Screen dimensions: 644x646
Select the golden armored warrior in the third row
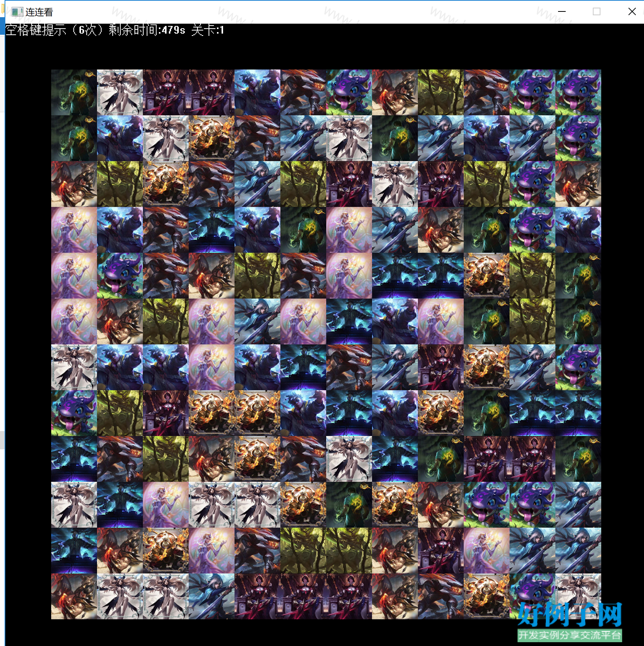click(x=166, y=184)
